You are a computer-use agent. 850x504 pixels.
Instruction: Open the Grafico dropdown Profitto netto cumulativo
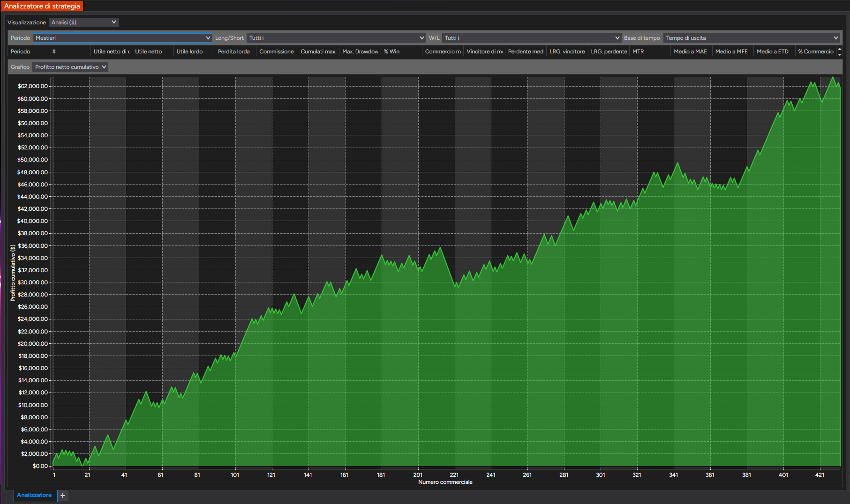[x=70, y=67]
